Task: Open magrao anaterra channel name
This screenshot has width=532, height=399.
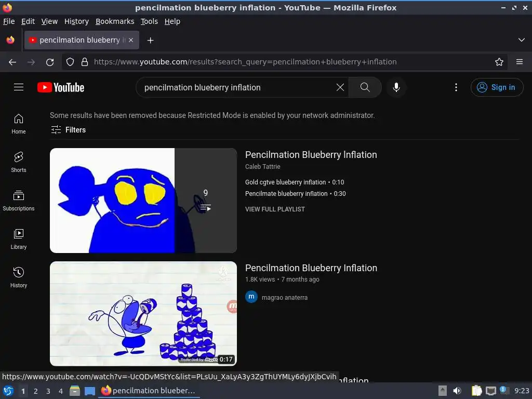Action: [285, 298]
